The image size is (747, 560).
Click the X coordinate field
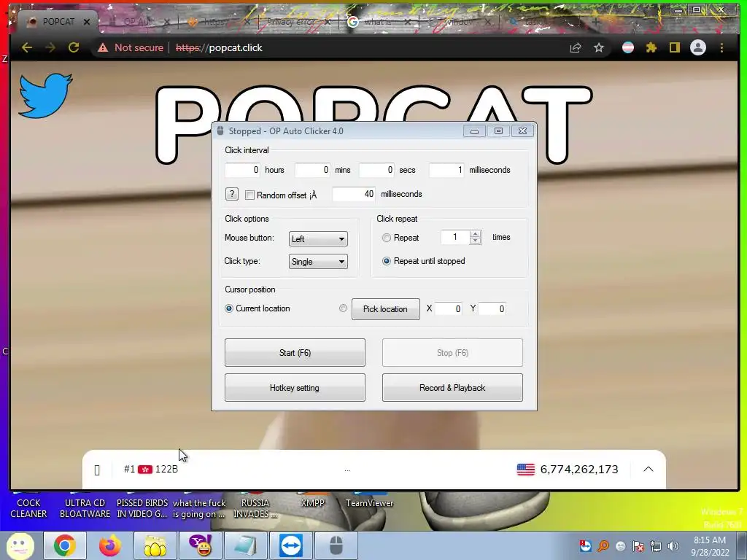pos(448,309)
